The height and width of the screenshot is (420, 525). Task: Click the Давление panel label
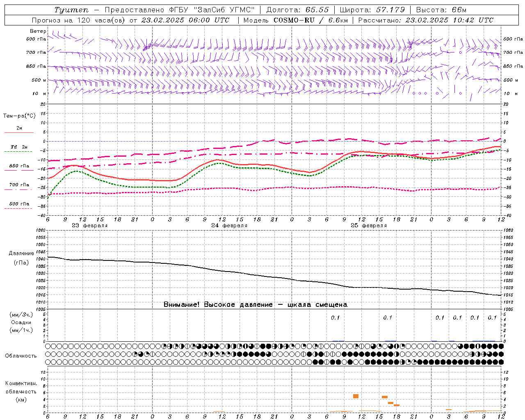[21, 253]
